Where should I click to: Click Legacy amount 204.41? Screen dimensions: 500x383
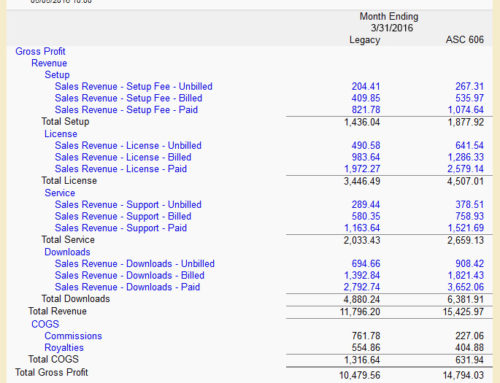[366, 86]
